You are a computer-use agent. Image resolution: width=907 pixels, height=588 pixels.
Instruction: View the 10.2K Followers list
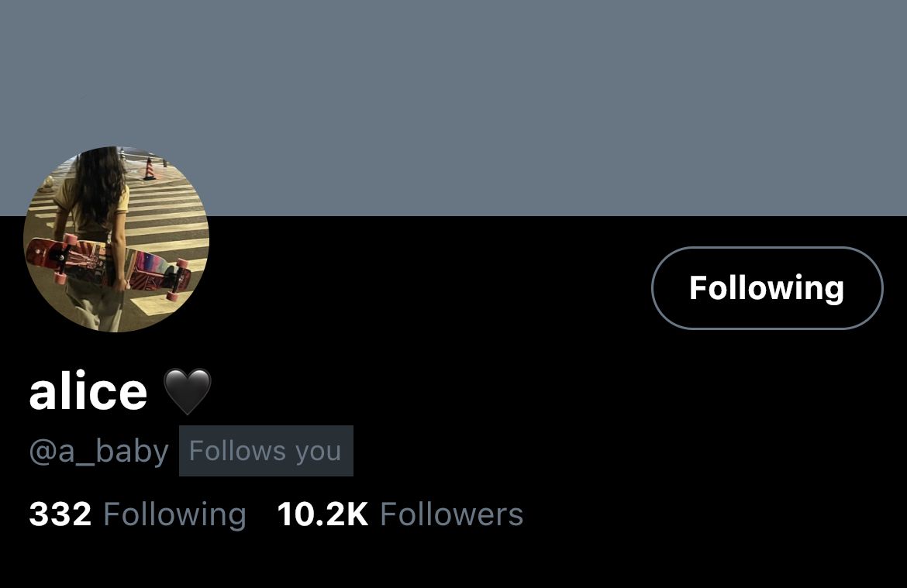tap(400, 514)
